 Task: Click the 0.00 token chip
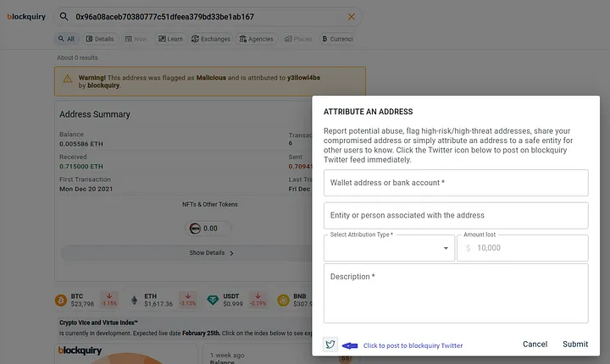click(208, 229)
